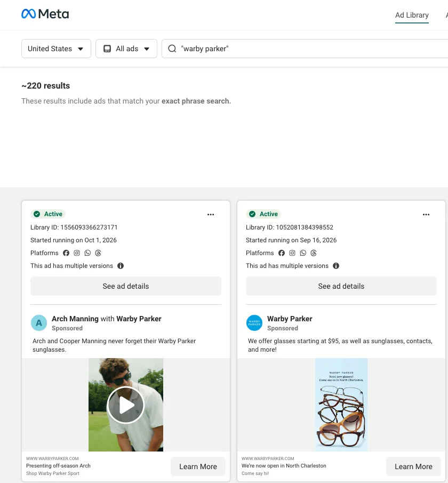Click the "~220 results" count text
Screen dimensions: 448x483
[45, 85]
